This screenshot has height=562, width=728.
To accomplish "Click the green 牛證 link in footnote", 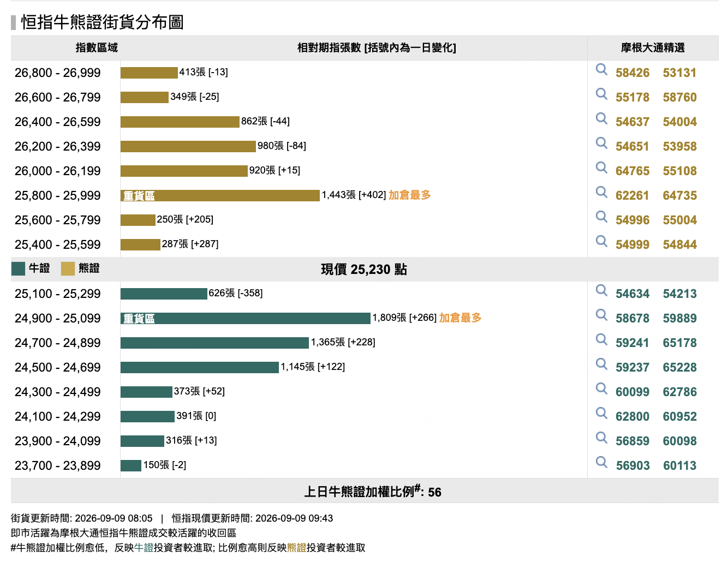I will click(x=144, y=548).
